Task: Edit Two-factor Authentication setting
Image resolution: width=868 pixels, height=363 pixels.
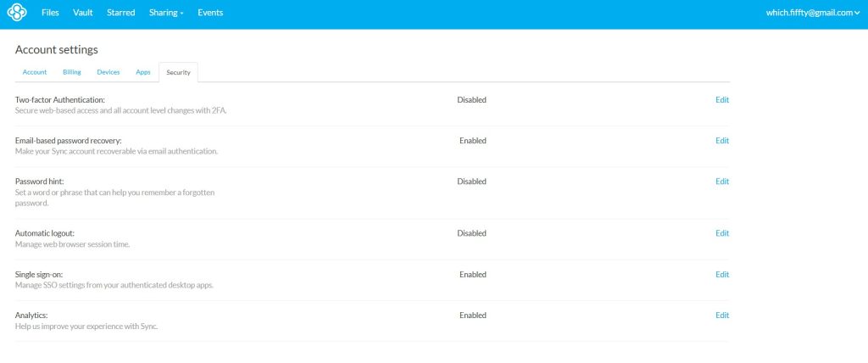Action: tap(722, 100)
